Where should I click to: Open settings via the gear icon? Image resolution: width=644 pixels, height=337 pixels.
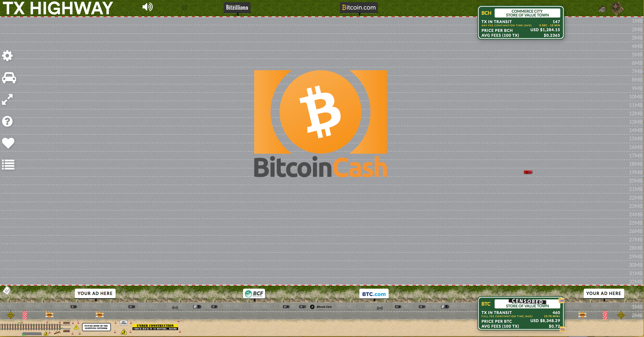point(7,55)
